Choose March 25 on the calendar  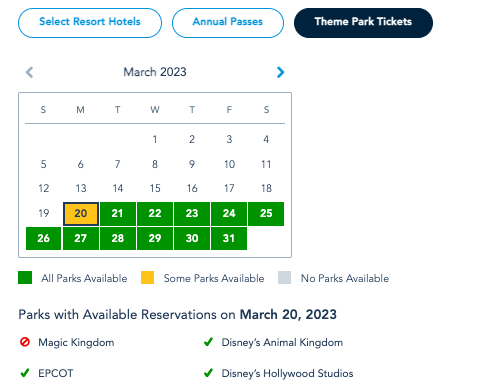(266, 214)
